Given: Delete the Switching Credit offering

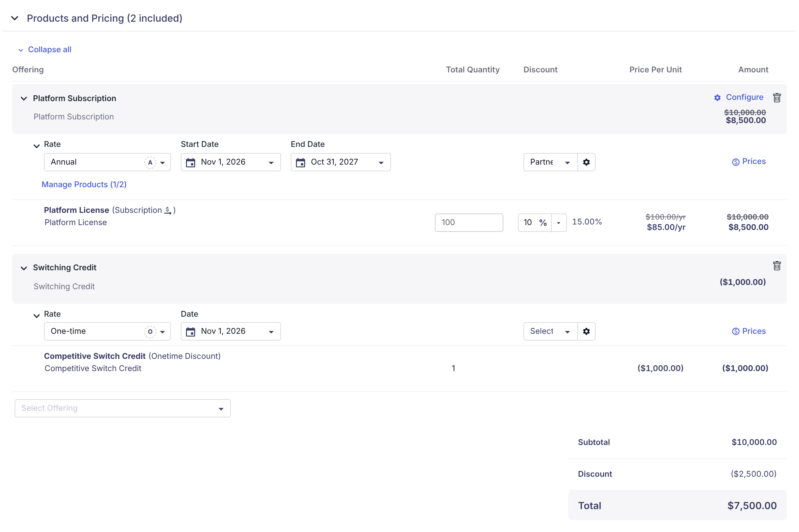Looking at the screenshot, I should 777,266.
